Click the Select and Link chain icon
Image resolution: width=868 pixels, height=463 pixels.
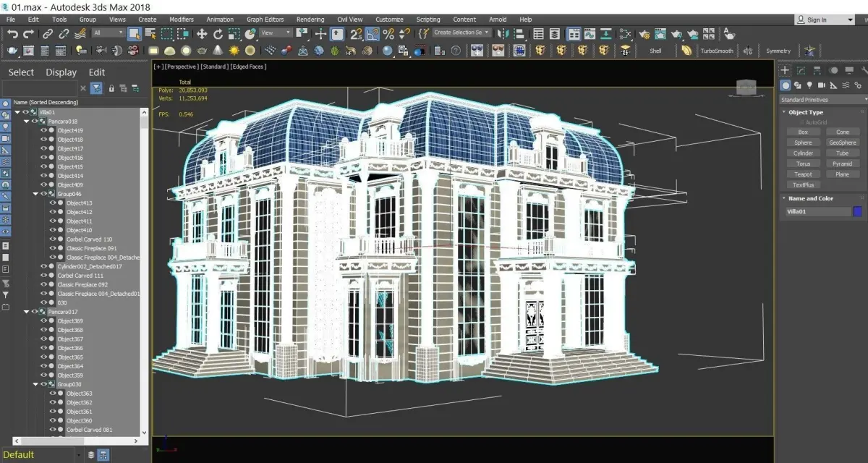coord(47,33)
